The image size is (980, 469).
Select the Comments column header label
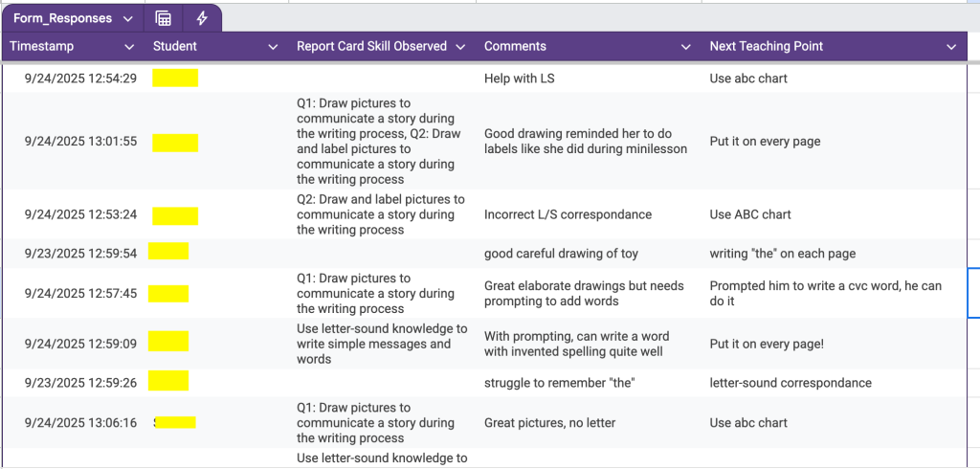(515, 46)
